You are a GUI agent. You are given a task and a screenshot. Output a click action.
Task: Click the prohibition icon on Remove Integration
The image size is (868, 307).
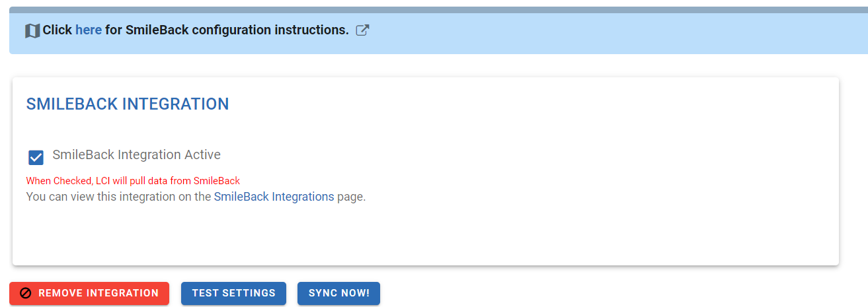[x=26, y=293]
